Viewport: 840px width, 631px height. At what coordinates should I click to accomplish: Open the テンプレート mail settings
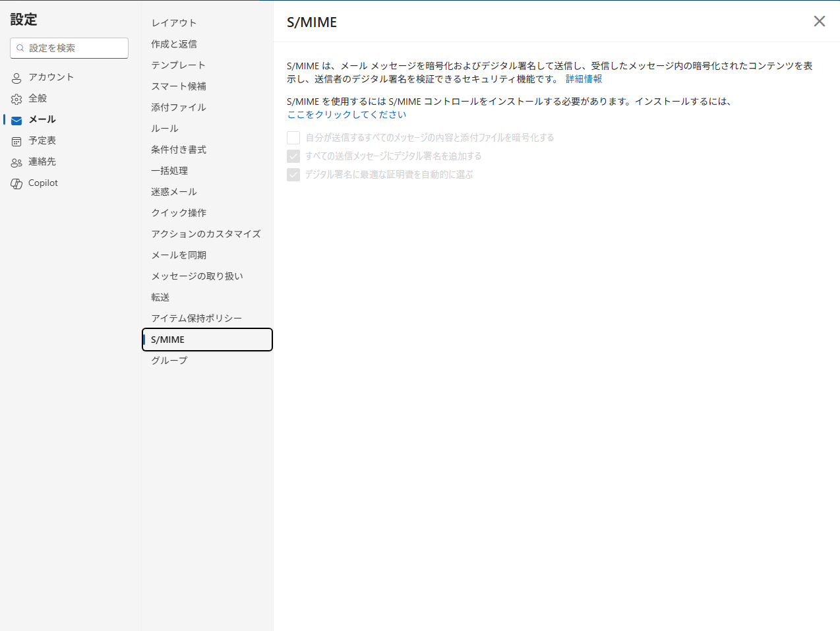[207, 65]
